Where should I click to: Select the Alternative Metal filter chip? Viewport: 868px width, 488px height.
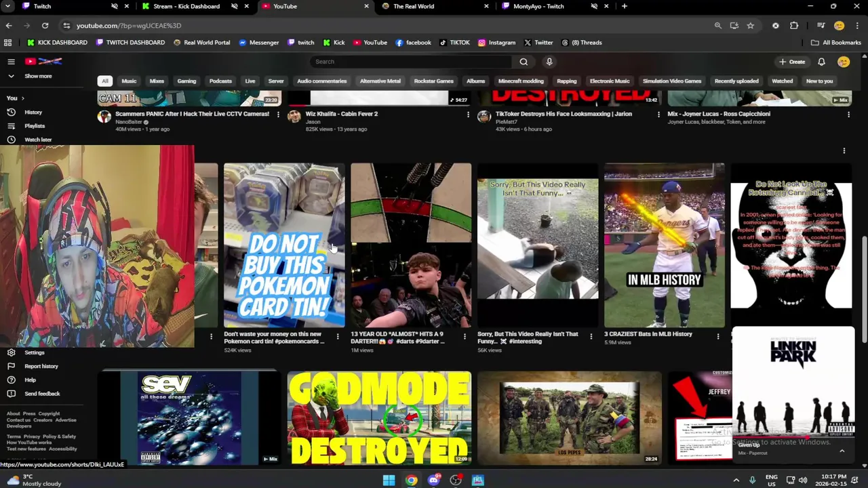380,81
